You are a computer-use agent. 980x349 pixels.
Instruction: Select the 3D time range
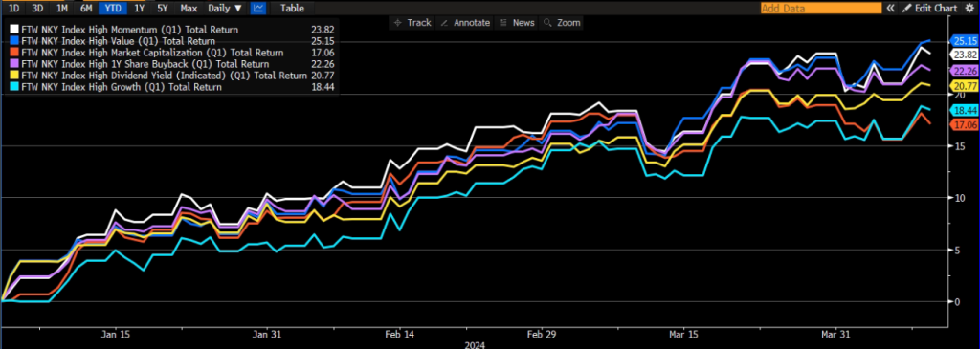(x=37, y=8)
